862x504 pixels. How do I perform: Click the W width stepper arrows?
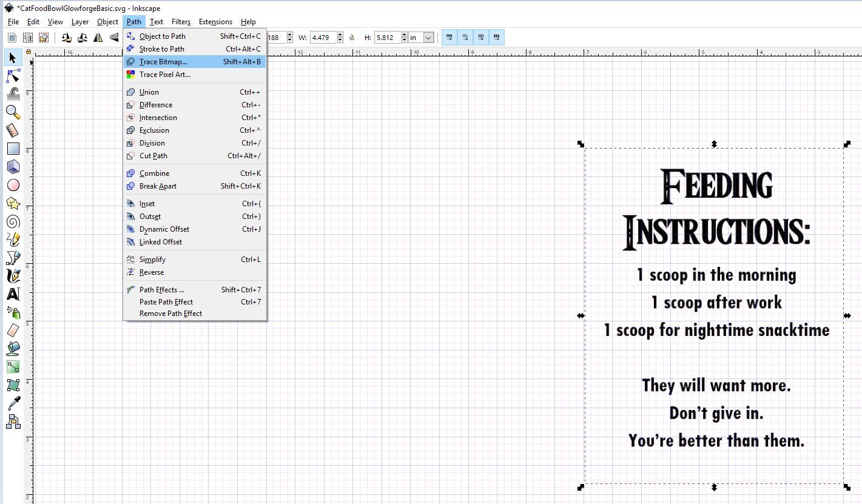(340, 38)
